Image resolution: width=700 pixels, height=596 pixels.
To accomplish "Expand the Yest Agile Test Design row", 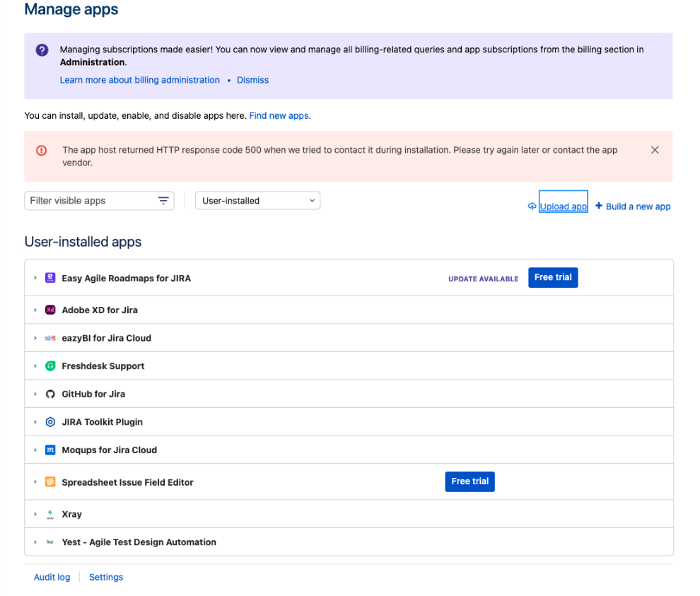I will (35, 542).
